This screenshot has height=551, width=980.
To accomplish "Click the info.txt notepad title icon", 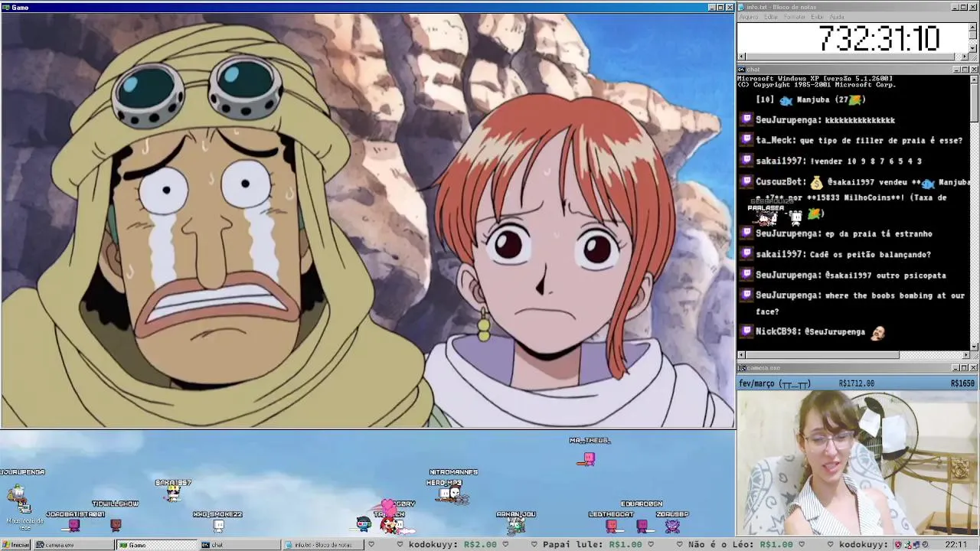I will click(x=743, y=7).
